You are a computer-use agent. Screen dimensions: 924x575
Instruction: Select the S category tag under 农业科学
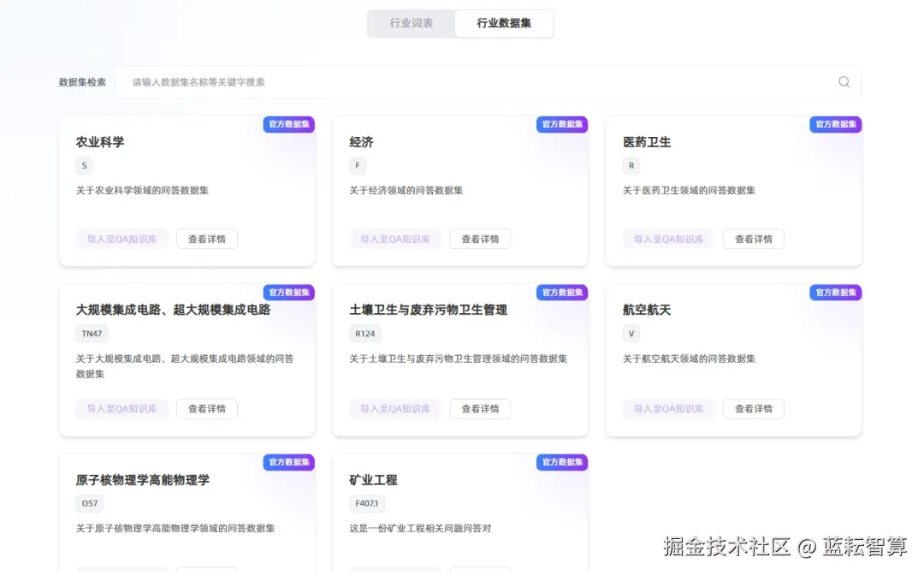tap(84, 165)
